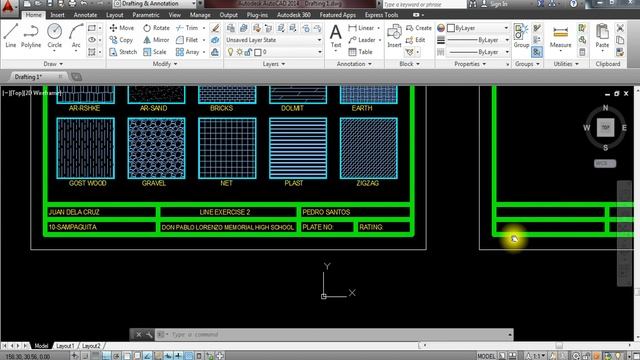
Task: Click the WCS label below ViewCube
Action: [x=605, y=163]
